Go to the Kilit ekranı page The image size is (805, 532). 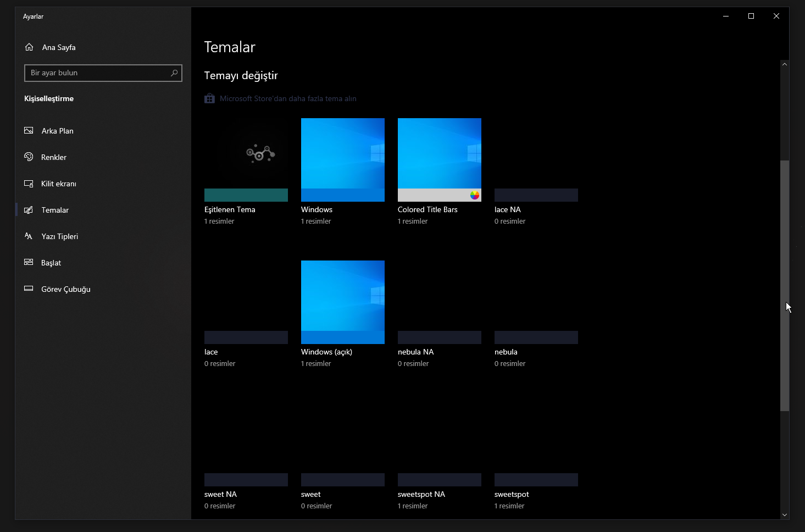pyautogui.click(x=103, y=184)
